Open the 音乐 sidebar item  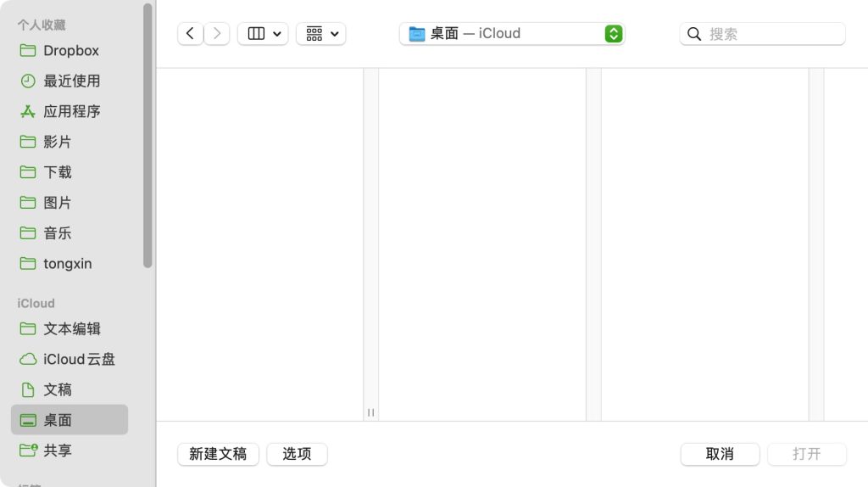coord(58,233)
